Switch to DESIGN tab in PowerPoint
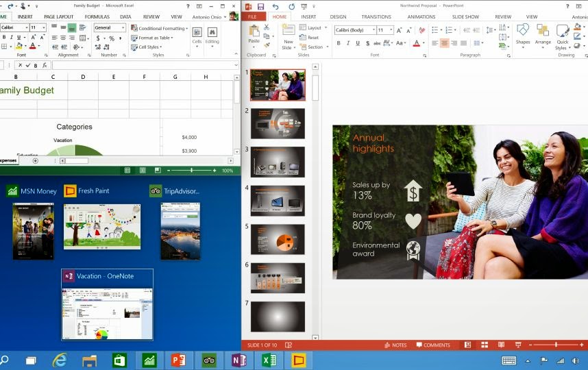Viewport: 588px width, 370px height. [338, 17]
